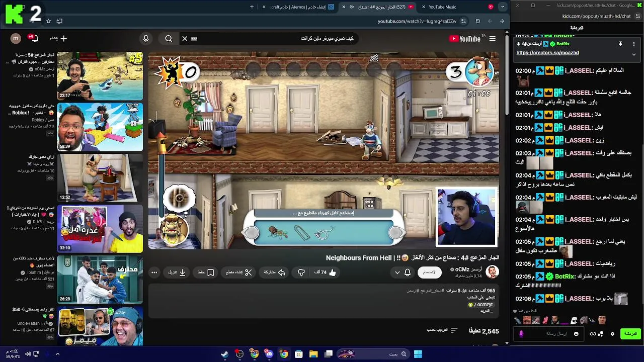Screen dimensions: 644x362
Task: Open Kick chat settings gear
Action: click(x=612, y=334)
